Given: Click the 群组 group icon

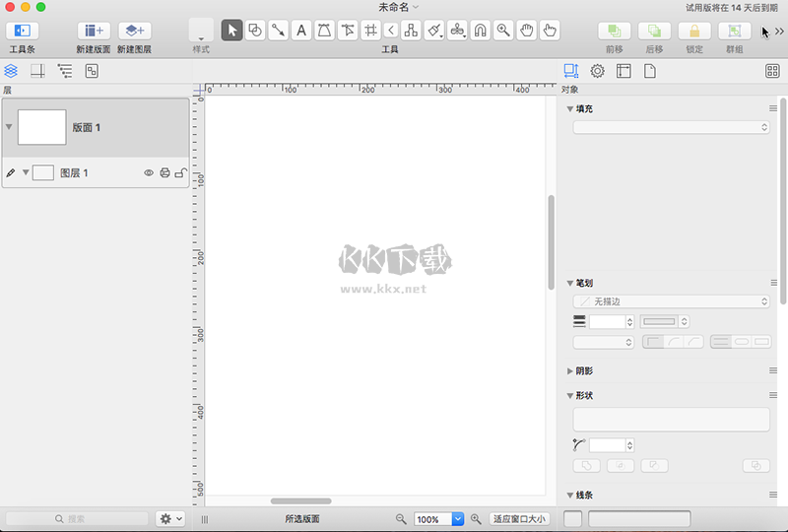Looking at the screenshot, I should click(x=735, y=31).
